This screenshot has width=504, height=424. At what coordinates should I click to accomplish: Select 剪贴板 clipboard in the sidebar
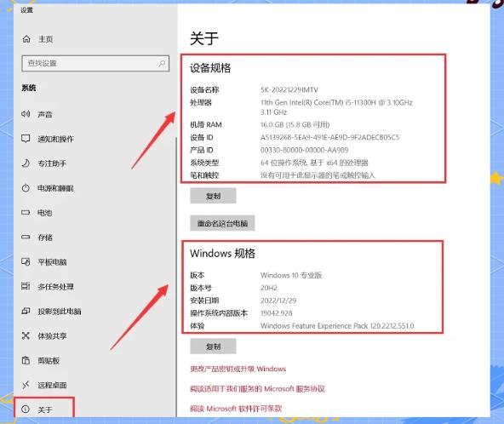coord(41,360)
